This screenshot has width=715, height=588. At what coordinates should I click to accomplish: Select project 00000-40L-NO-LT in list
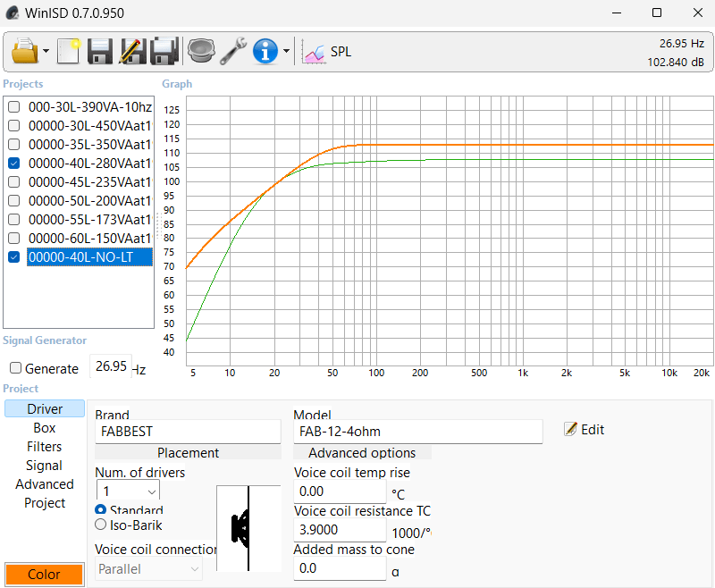90,257
